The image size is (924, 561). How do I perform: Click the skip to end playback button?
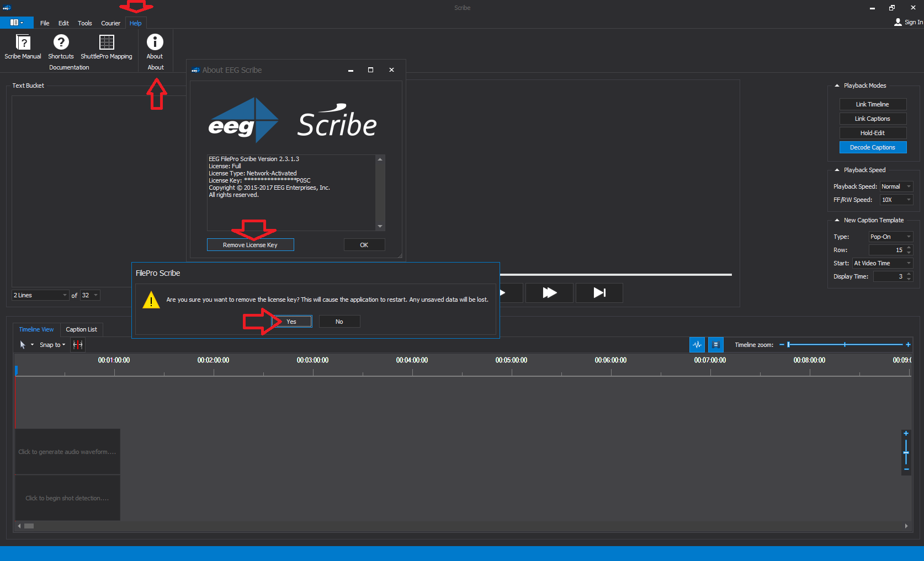[599, 293]
